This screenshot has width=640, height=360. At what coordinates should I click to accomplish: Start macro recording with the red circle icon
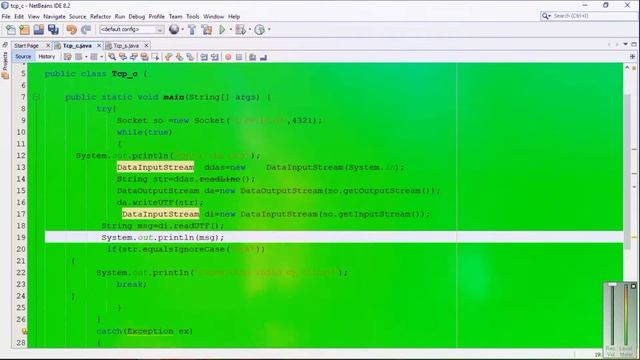pyautogui.click(x=228, y=57)
